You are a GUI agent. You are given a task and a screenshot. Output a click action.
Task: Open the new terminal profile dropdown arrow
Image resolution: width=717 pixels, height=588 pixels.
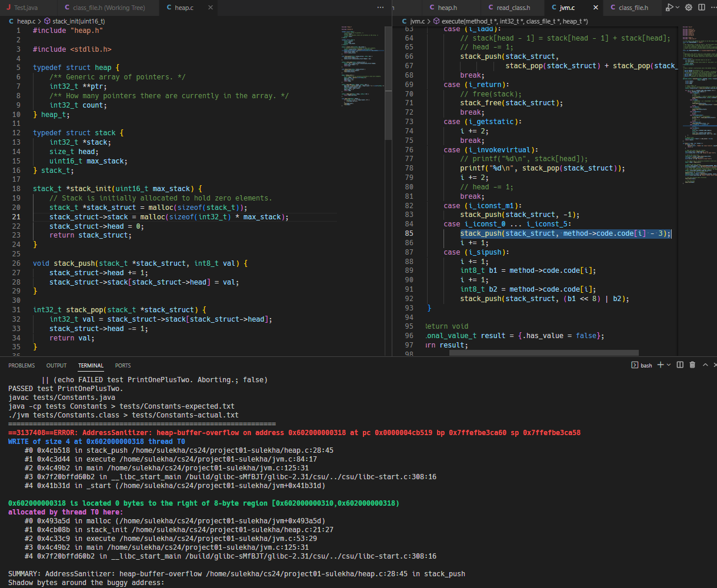(x=668, y=365)
